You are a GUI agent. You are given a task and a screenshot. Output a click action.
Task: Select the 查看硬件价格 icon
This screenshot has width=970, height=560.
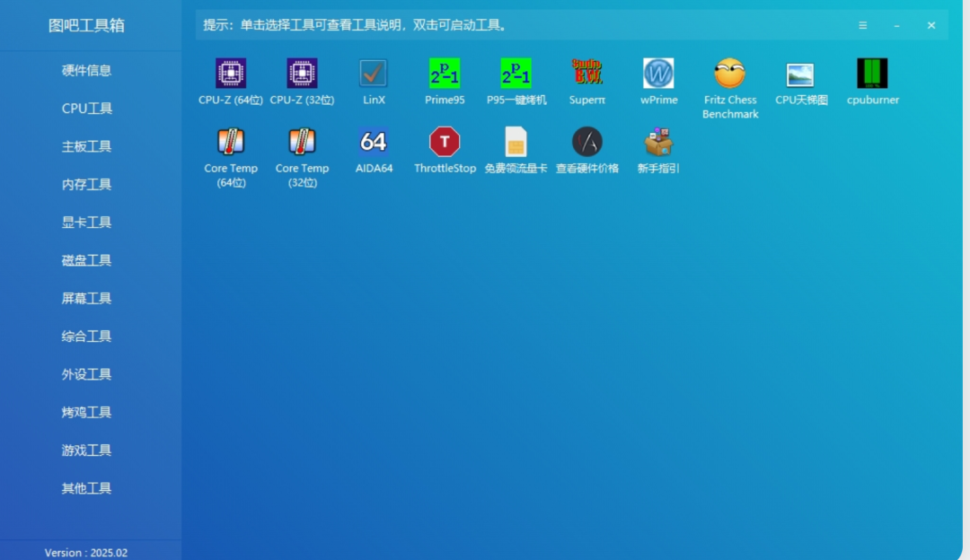pos(587,142)
